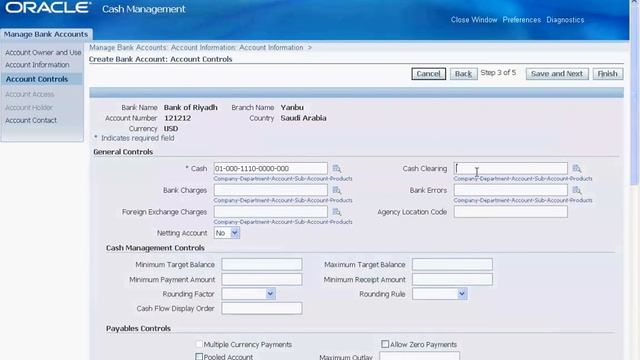The image size is (640, 360).
Task: Click the Back button
Action: 463,73
